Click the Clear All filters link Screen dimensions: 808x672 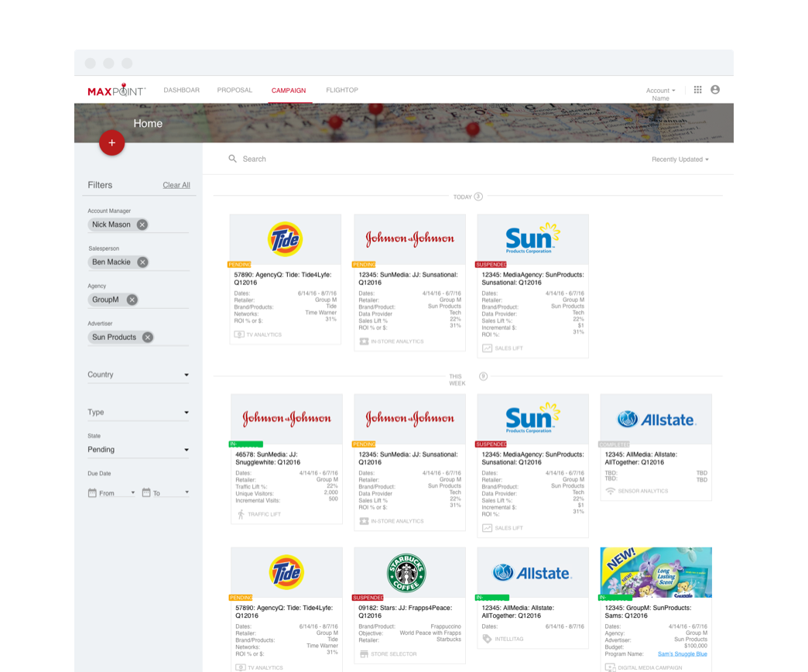(x=176, y=185)
